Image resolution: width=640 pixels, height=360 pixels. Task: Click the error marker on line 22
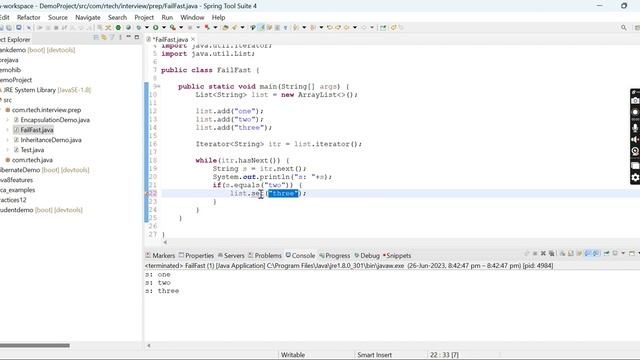(x=148, y=193)
